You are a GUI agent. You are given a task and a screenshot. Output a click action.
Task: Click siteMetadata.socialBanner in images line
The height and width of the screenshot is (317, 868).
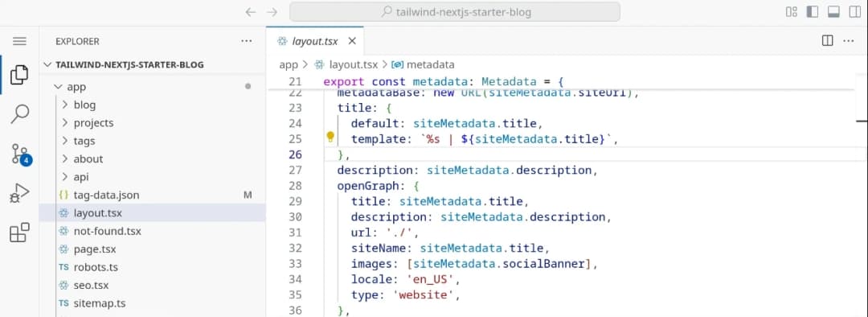click(x=499, y=263)
